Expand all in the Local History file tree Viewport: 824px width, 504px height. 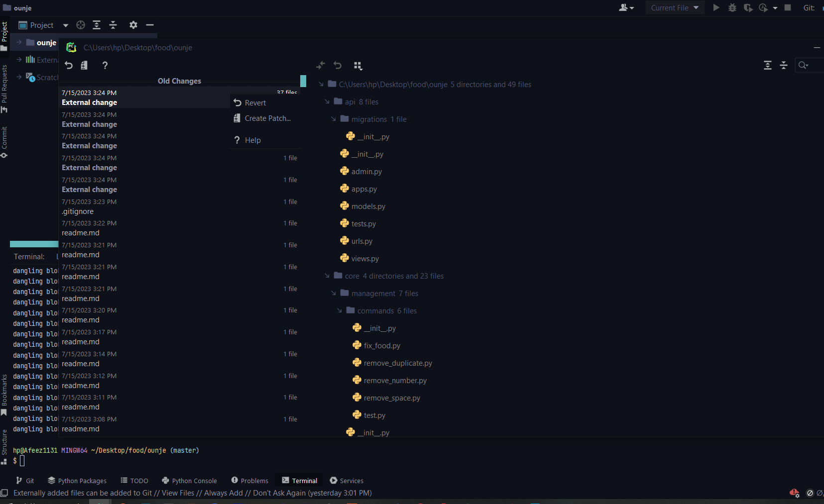click(x=768, y=65)
